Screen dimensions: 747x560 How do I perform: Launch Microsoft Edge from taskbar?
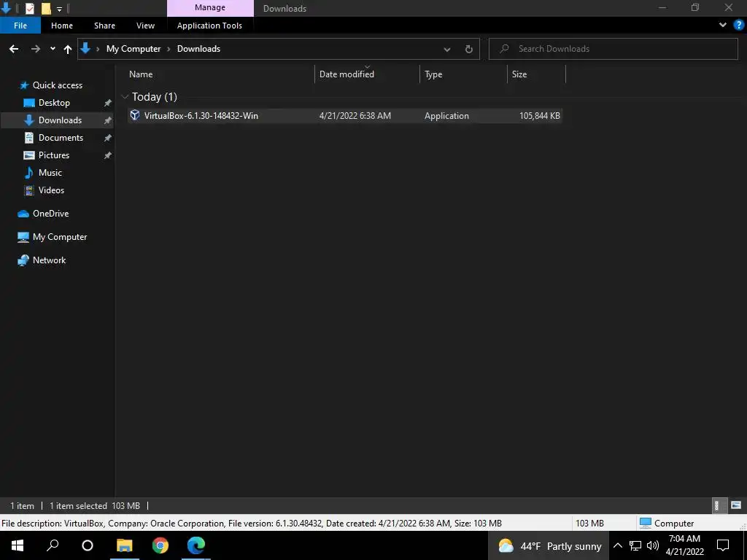tap(196, 545)
